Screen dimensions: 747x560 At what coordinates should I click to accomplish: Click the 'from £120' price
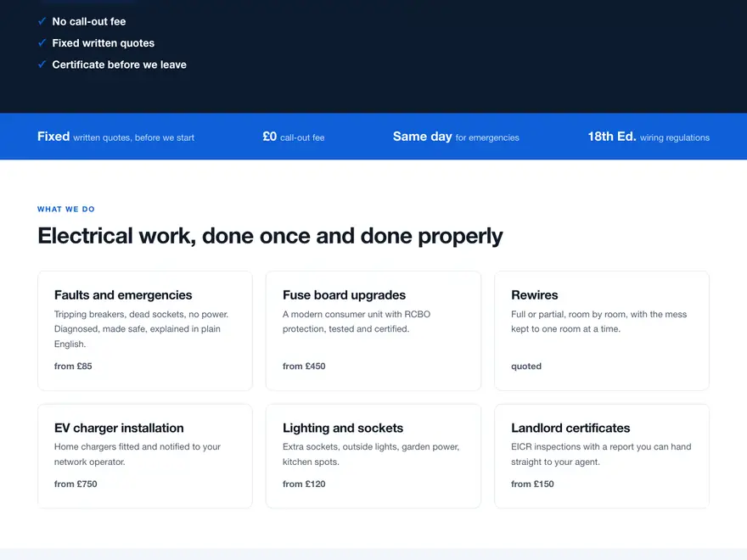pos(304,484)
